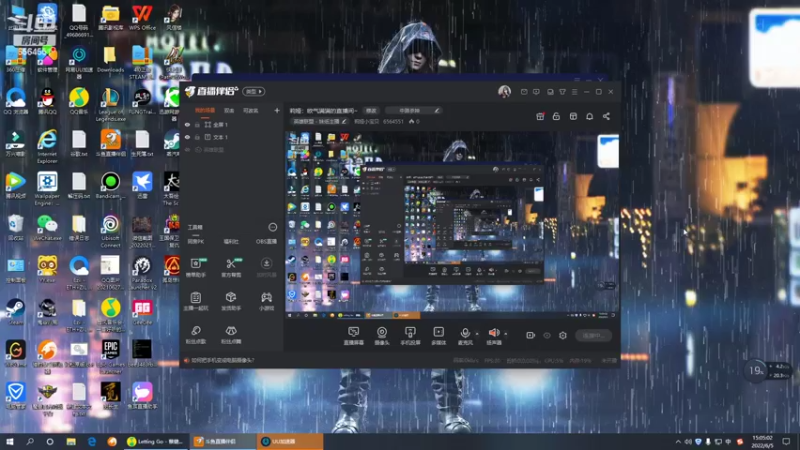
Task: Open the title bar mail message icon
Action: 524,92
